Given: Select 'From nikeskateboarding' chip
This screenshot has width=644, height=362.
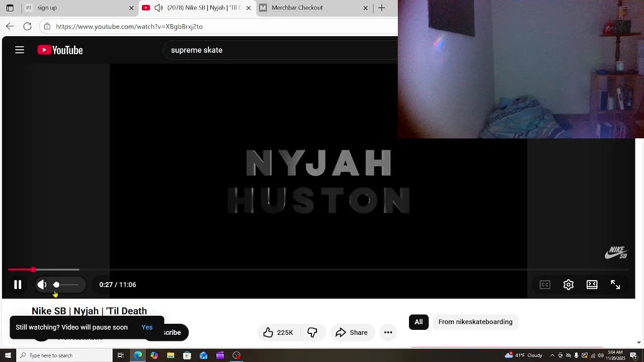Looking at the screenshot, I should [x=475, y=322].
